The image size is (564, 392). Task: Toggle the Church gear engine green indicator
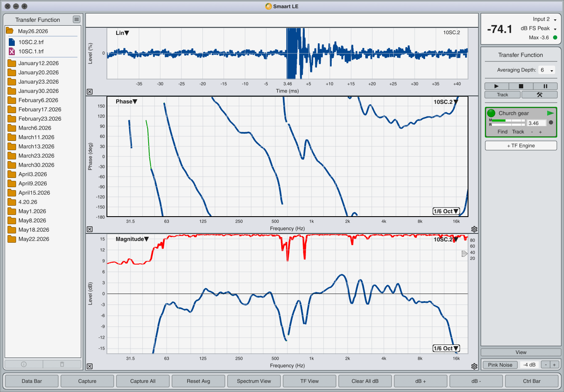pos(491,113)
